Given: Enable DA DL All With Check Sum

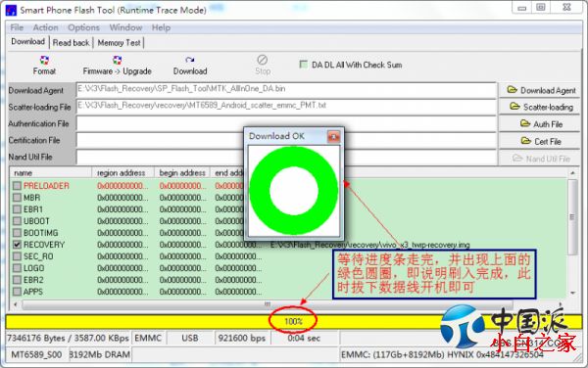Looking at the screenshot, I should [x=304, y=65].
